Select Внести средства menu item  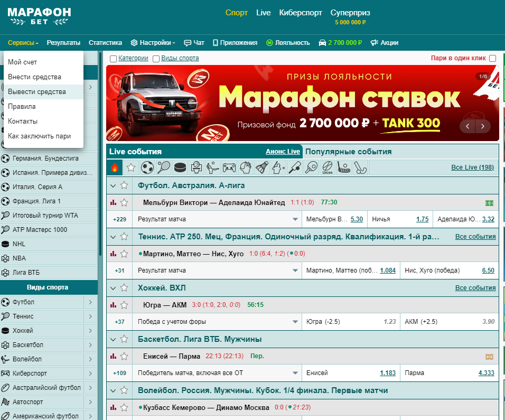(43, 77)
